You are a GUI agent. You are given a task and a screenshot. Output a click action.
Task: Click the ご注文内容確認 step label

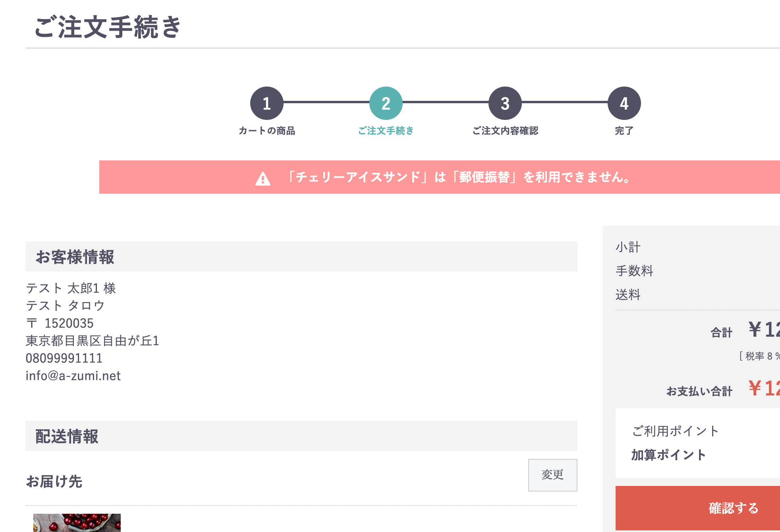(x=505, y=131)
